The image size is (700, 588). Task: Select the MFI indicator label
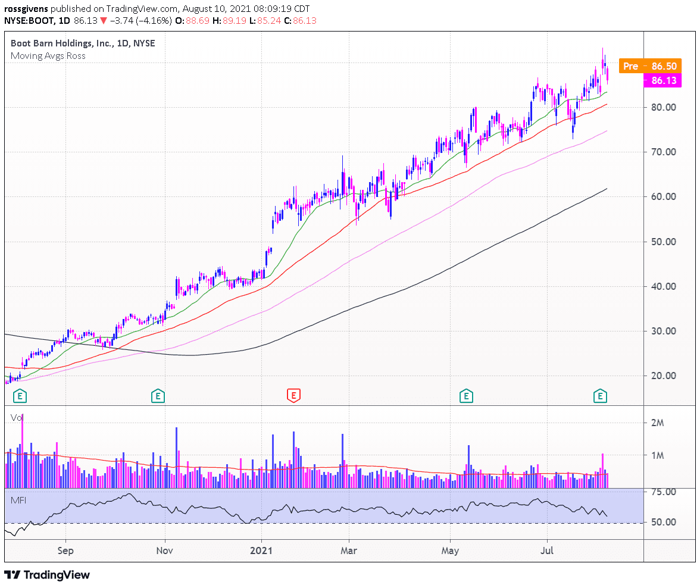(x=18, y=501)
